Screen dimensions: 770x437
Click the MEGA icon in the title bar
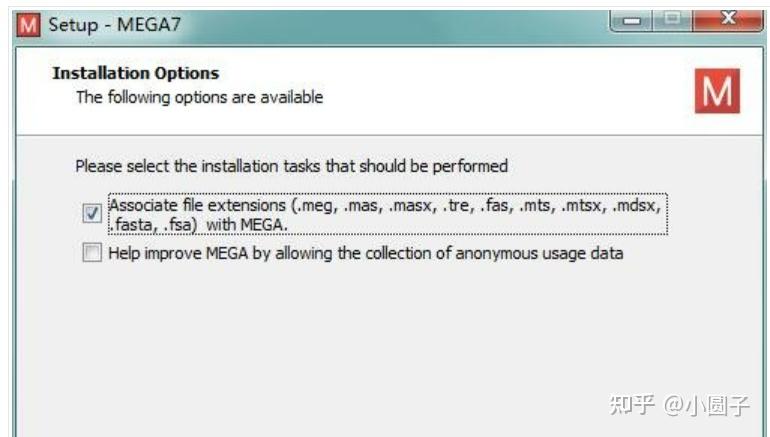pyautogui.click(x=30, y=23)
